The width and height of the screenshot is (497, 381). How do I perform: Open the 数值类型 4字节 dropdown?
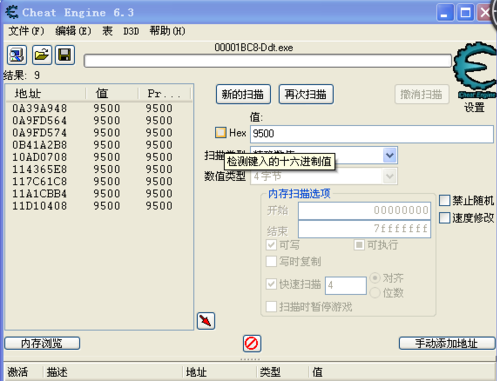coord(390,176)
